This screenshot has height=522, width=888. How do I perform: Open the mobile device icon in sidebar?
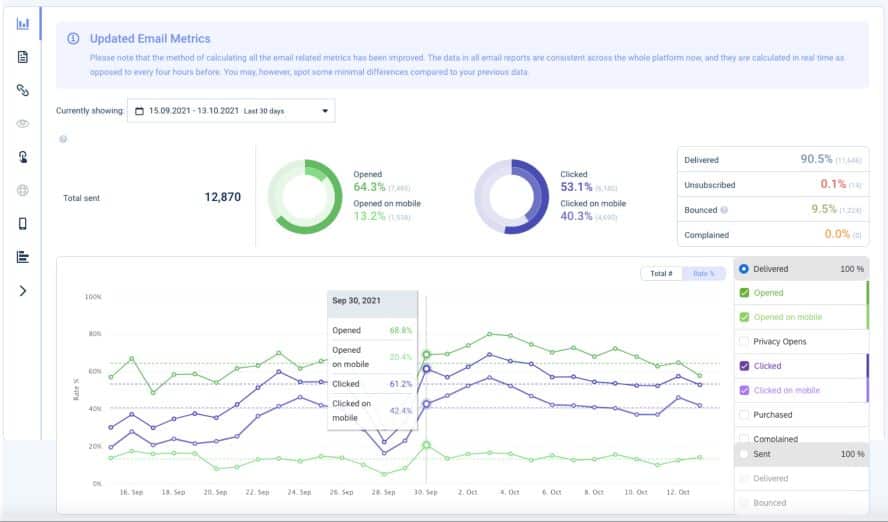23,224
